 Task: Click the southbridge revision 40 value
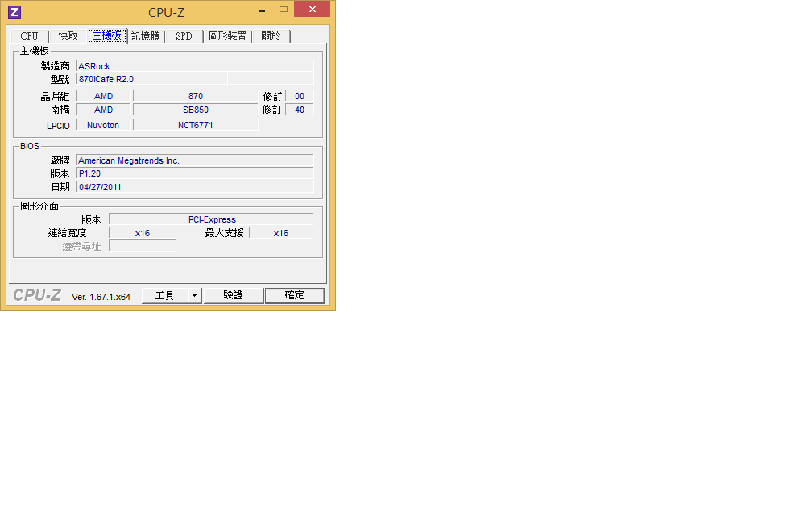(300, 110)
